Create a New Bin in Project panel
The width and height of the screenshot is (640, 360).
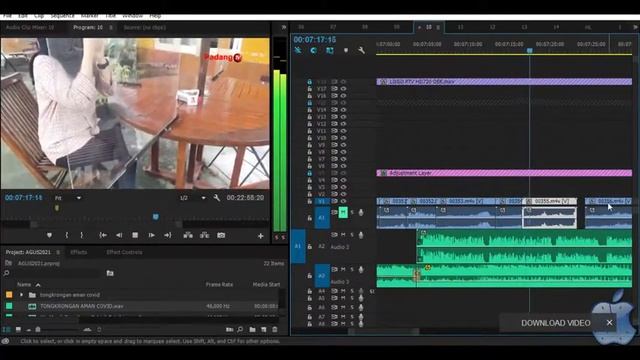(x=252, y=329)
